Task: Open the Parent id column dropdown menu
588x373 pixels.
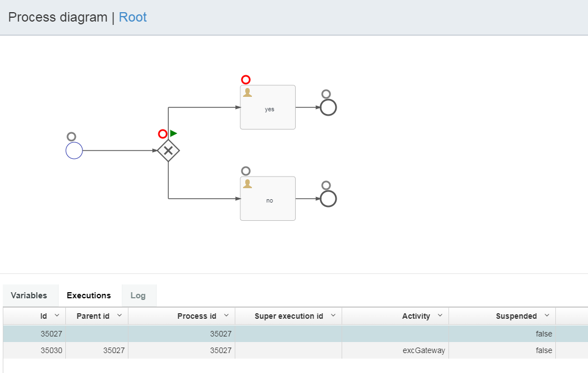Action: point(119,315)
